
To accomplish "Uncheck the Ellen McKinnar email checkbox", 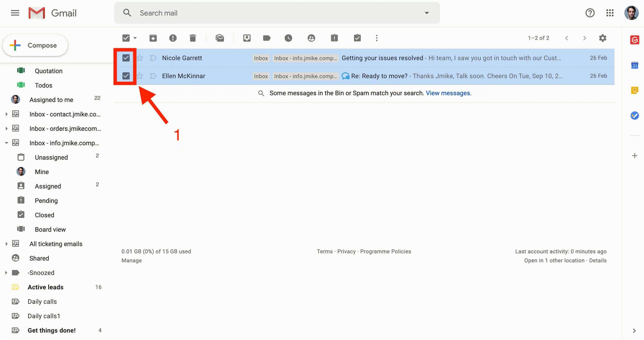I will 126,76.
